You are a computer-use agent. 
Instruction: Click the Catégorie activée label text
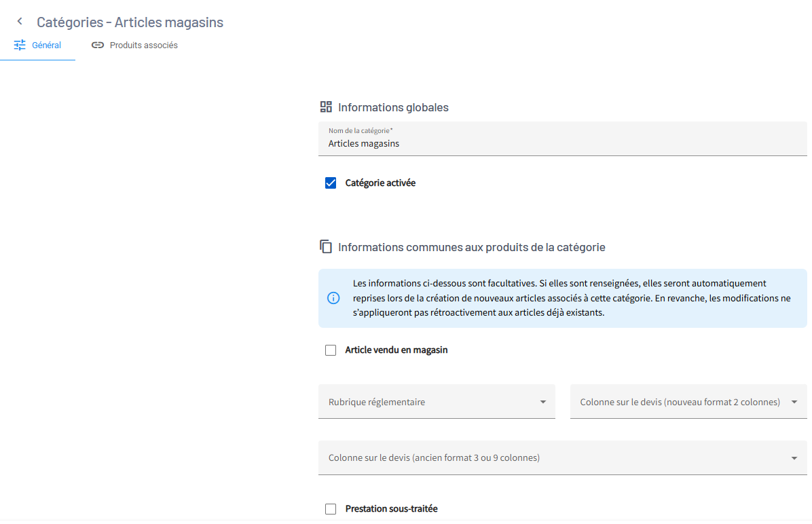[380, 183]
